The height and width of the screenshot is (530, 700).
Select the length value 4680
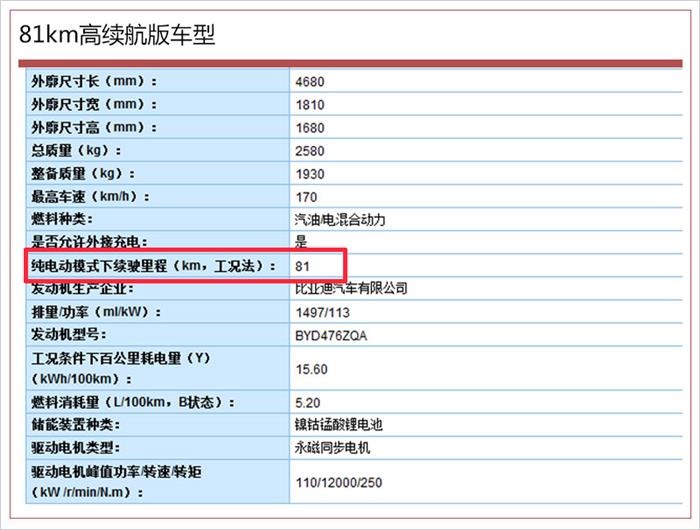click(x=309, y=82)
